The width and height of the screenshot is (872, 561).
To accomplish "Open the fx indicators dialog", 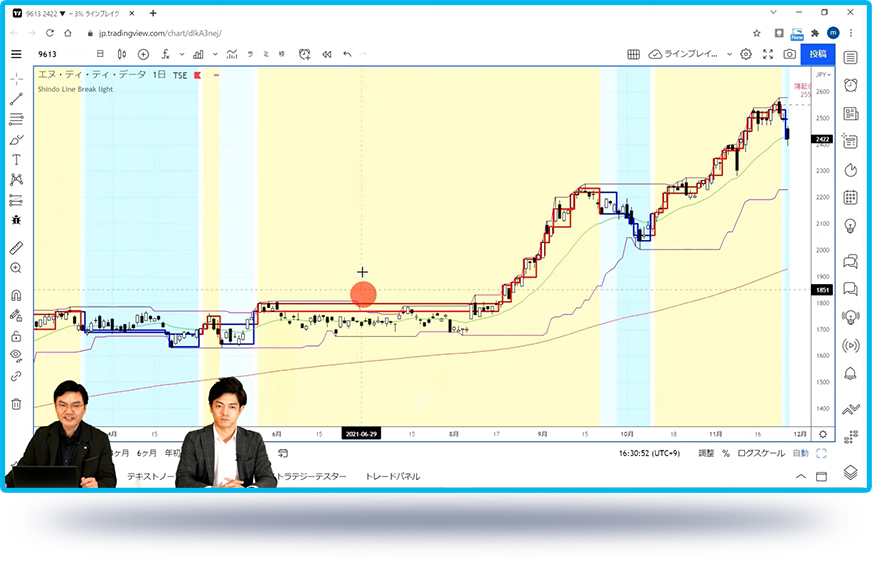I will click(165, 54).
